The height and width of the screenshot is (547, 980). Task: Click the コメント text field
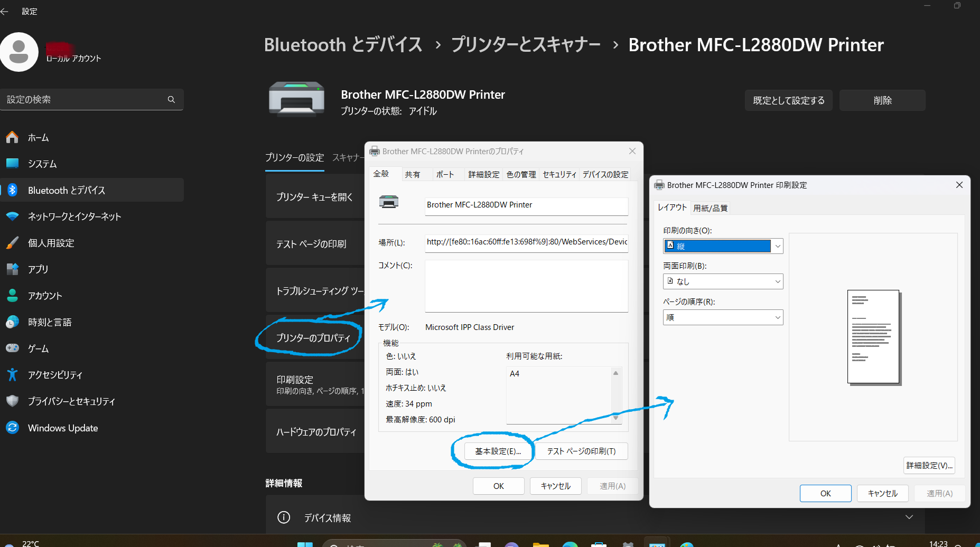pos(526,286)
